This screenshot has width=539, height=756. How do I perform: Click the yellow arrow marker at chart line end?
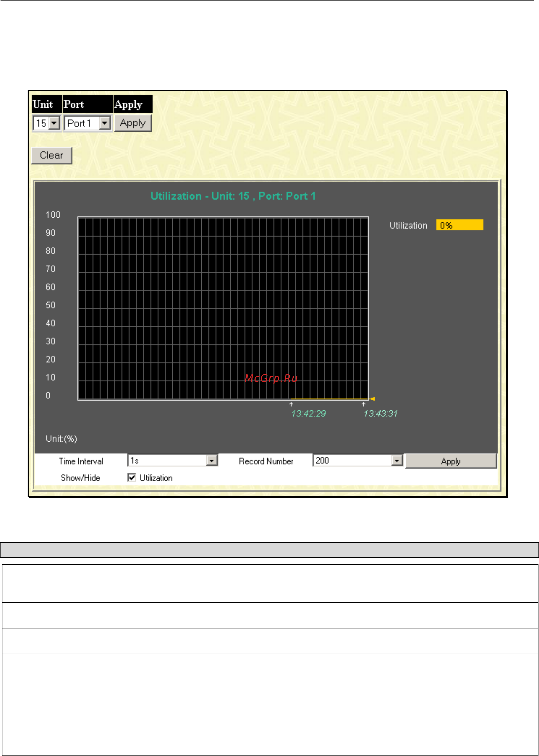pos(373,399)
